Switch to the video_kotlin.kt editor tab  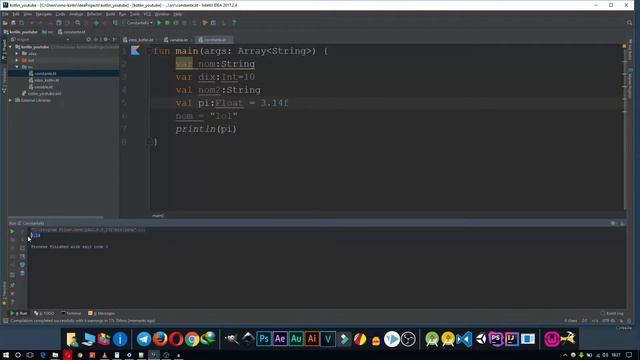tap(139, 40)
